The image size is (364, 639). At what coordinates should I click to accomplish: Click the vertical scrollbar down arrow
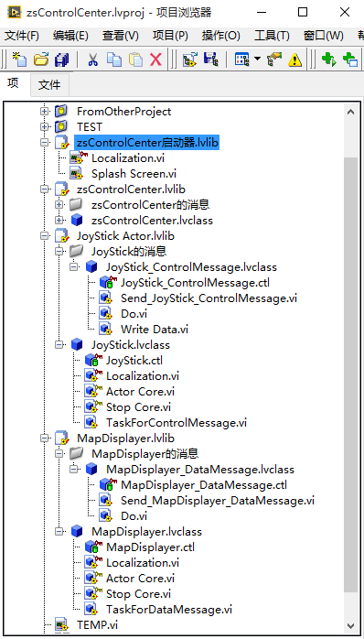click(350, 624)
